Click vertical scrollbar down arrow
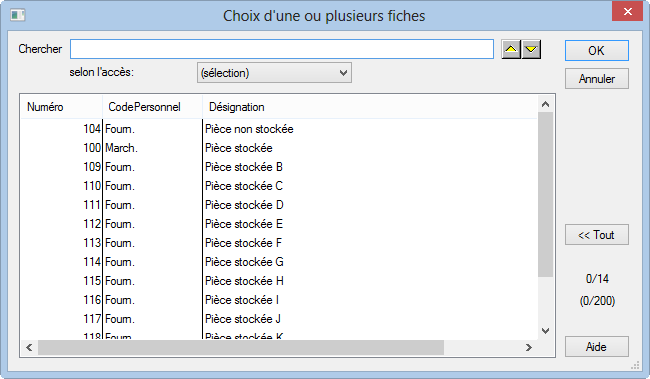This screenshot has width=650, height=379. tap(546, 331)
